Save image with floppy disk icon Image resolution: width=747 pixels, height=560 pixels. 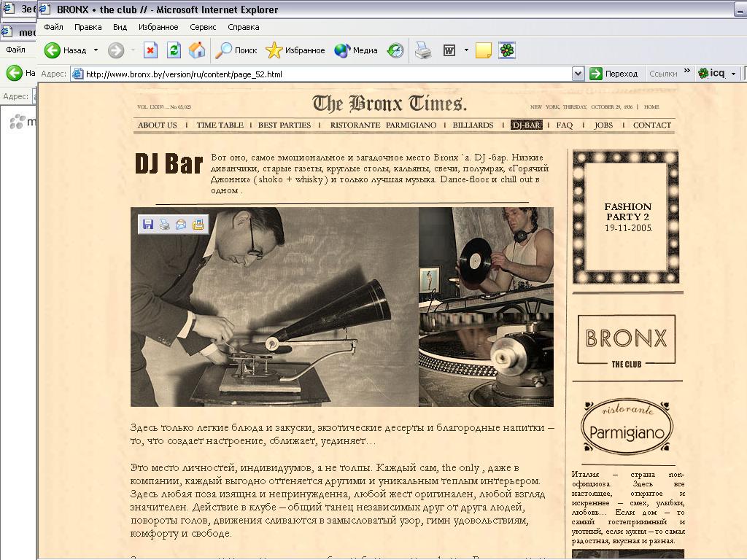click(x=148, y=225)
